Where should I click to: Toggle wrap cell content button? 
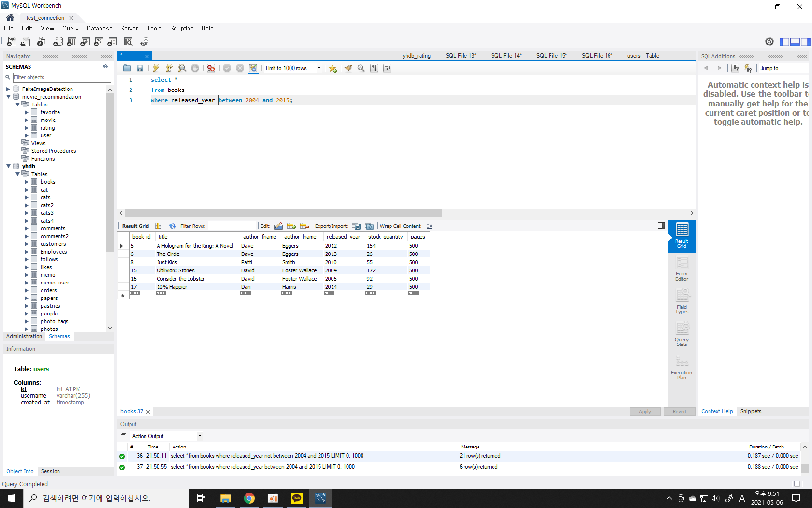click(x=430, y=226)
